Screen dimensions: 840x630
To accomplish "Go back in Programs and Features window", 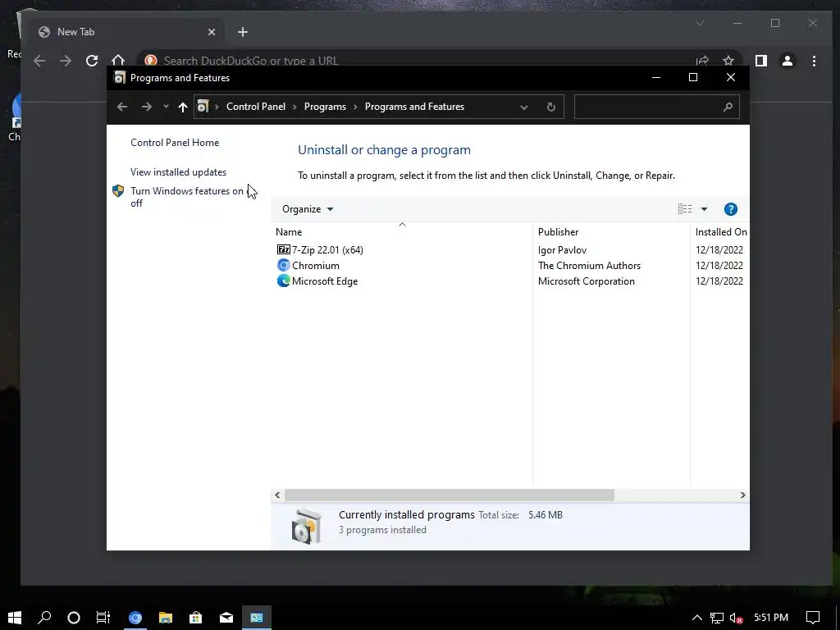I will (x=122, y=107).
